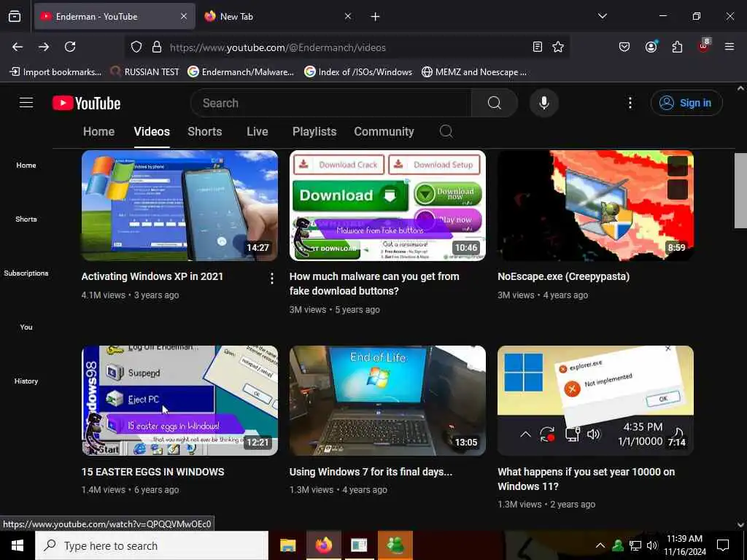Open RUSSIAN TEST bookmark

145,72
